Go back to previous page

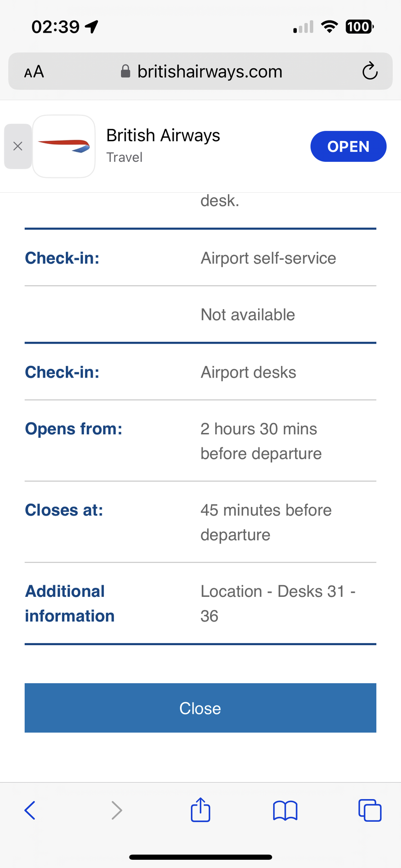pyautogui.click(x=30, y=810)
